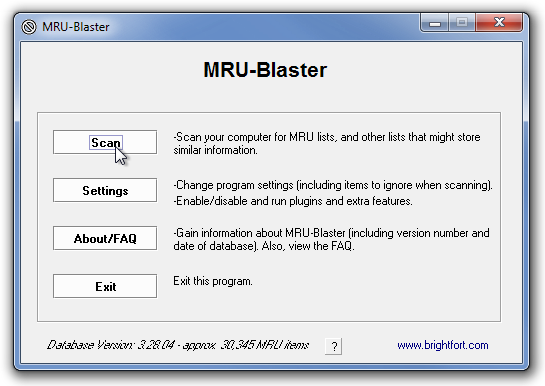This screenshot has width=545, height=386.
Task: Open the www.brightfort.com link
Action: pyautogui.click(x=443, y=345)
